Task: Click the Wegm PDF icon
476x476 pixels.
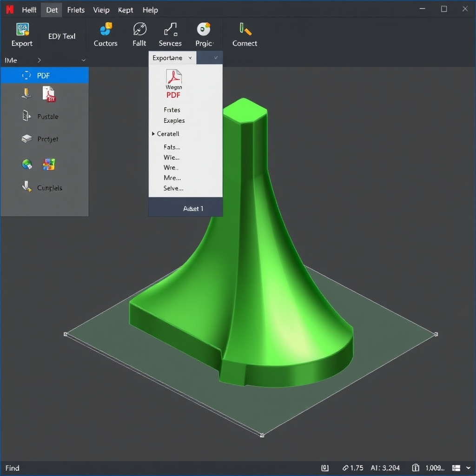Action: [174, 84]
